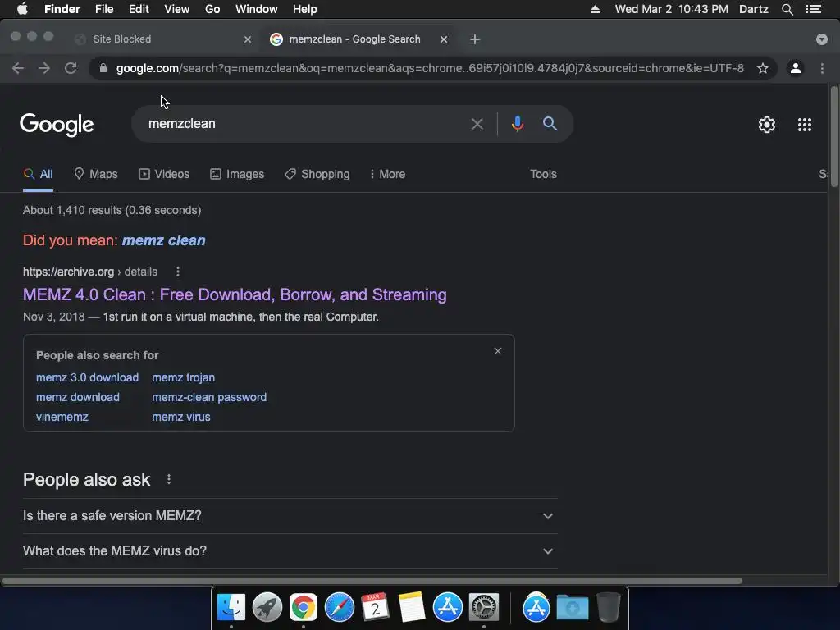The height and width of the screenshot is (630, 840).
Task: Open Chrome's three-dot menu
Action: (x=822, y=68)
